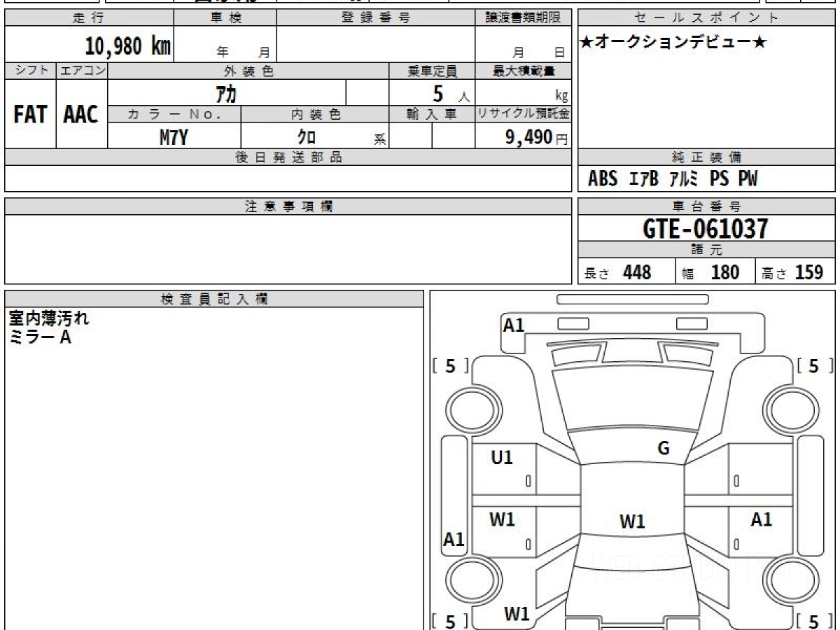The image size is (840, 630).
Task: Click the AAC air conditioner value
Action: (x=81, y=115)
